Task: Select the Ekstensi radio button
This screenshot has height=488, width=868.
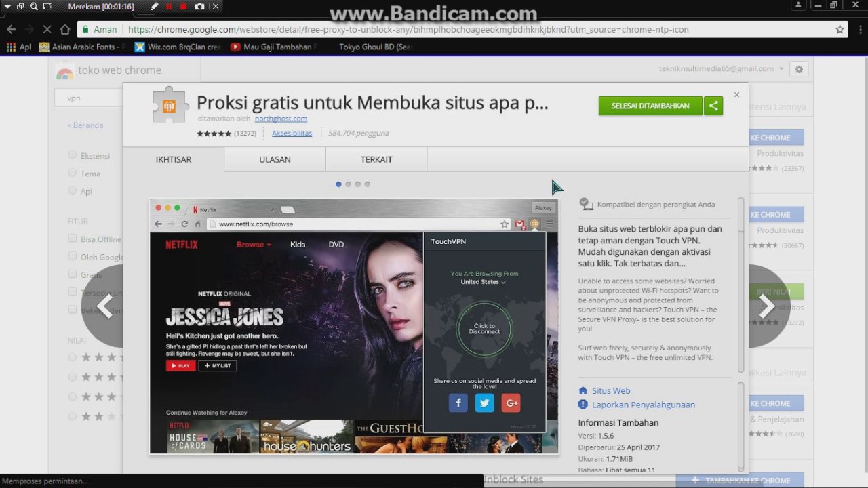Action: tap(72, 155)
